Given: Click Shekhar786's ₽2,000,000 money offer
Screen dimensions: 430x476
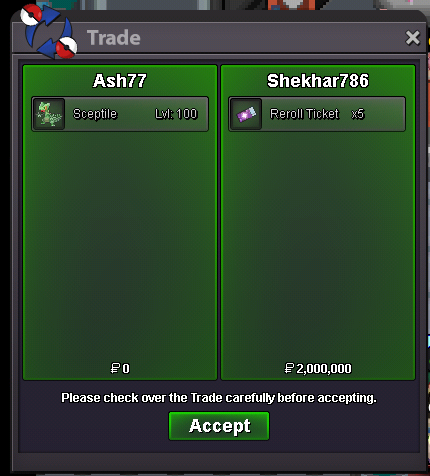Looking at the screenshot, I should click(x=318, y=369).
